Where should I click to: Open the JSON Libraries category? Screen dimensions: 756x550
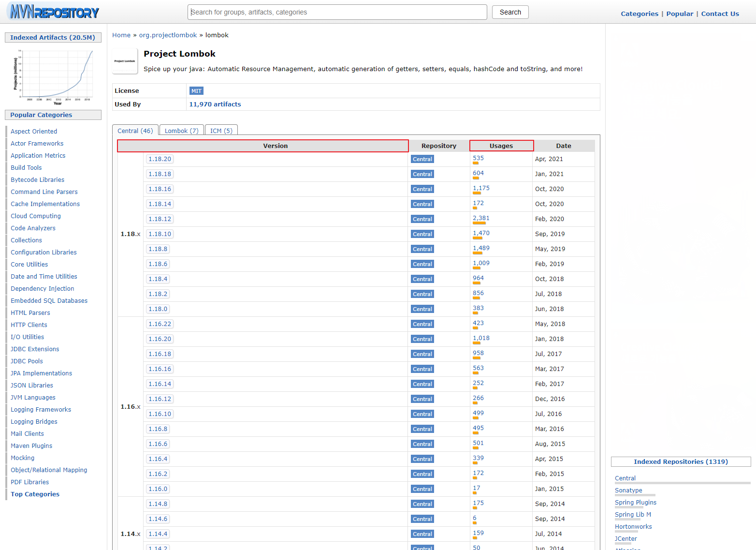[x=32, y=386]
